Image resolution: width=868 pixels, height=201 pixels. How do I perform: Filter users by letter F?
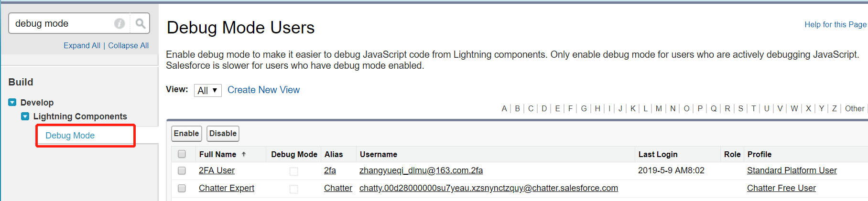[x=570, y=108]
